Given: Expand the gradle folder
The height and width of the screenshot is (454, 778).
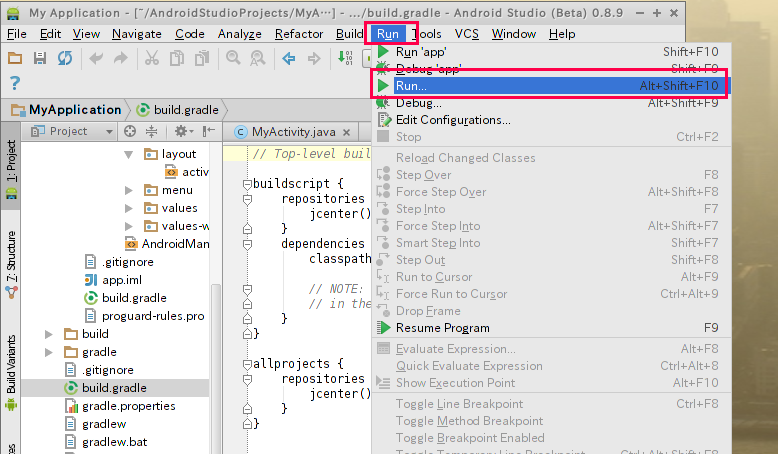Looking at the screenshot, I should point(49,352).
